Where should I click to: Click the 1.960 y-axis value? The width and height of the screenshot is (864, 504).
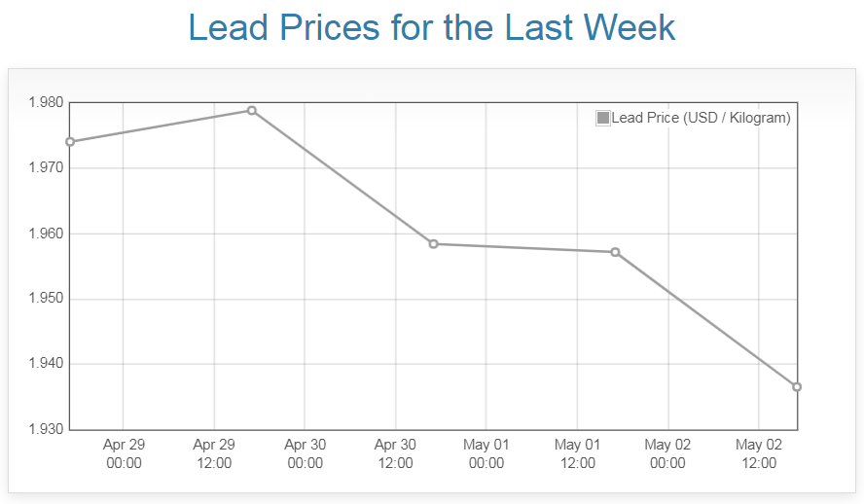[46, 234]
